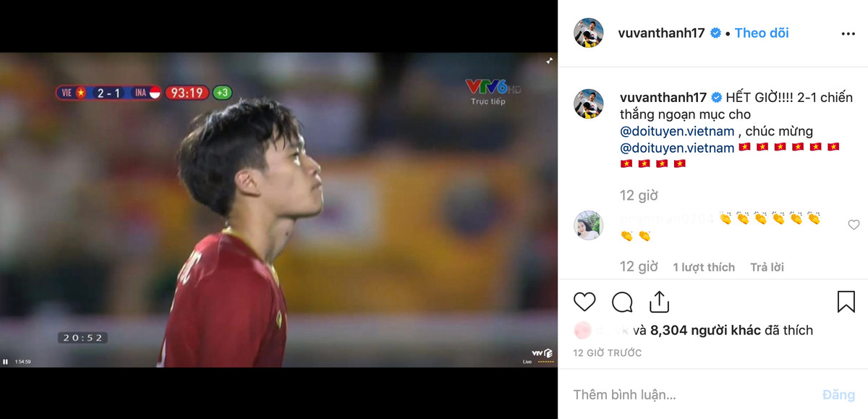The height and width of the screenshot is (419, 868).
Task: Open vuvanthanh17's profile picture
Action: tap(593, 33)
